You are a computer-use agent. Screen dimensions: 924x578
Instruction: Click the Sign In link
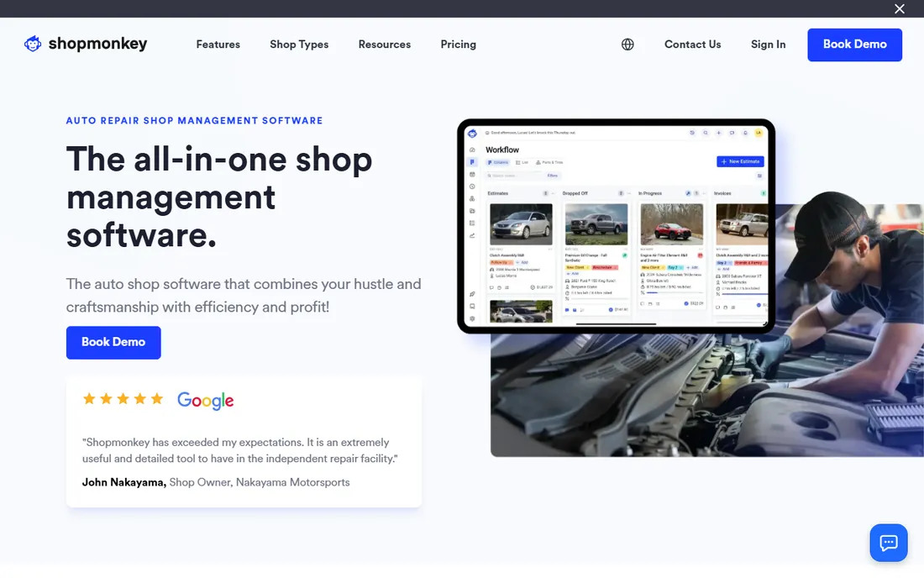coord(768,45)
